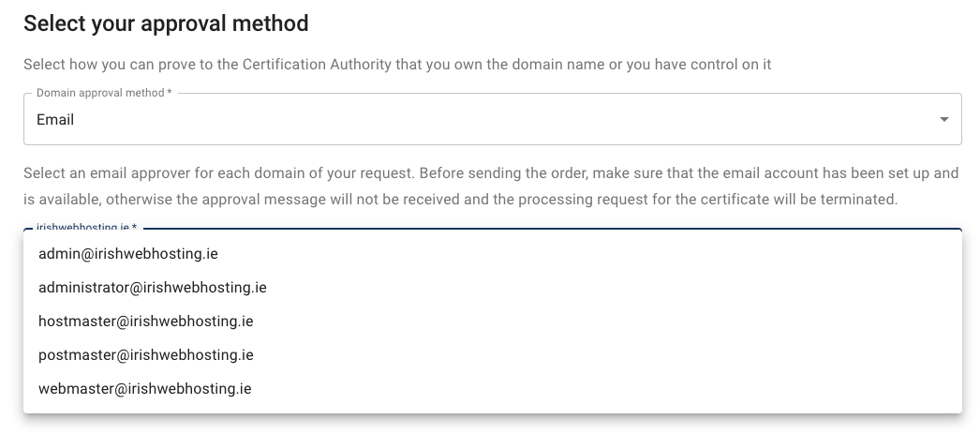Screen dimensions: 980x434
Task: Click the Email value in approval method field
Action: [x=55, y=120]
